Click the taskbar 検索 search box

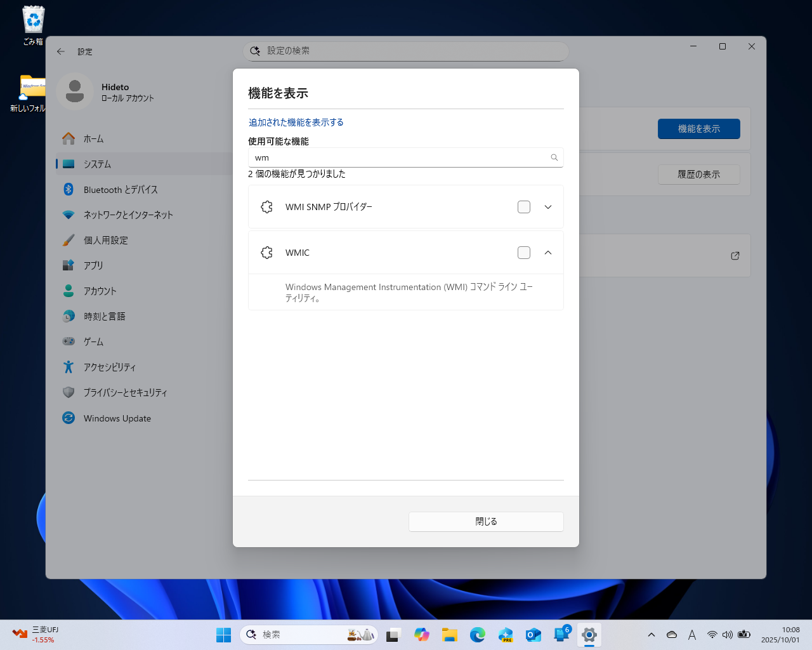coord(309,635)
